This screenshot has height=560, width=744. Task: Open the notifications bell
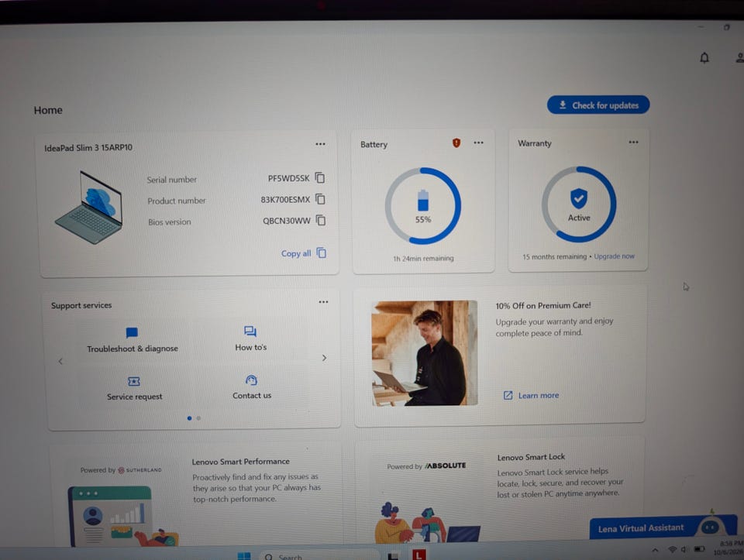click(x=704, y=58)
